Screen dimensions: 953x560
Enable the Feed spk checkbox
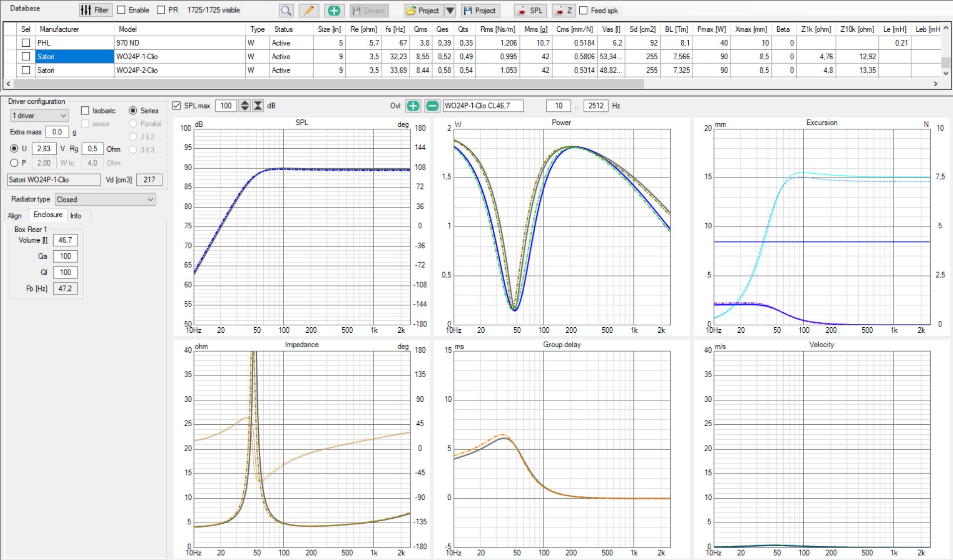pyautogui.click(x=583, y=10)
